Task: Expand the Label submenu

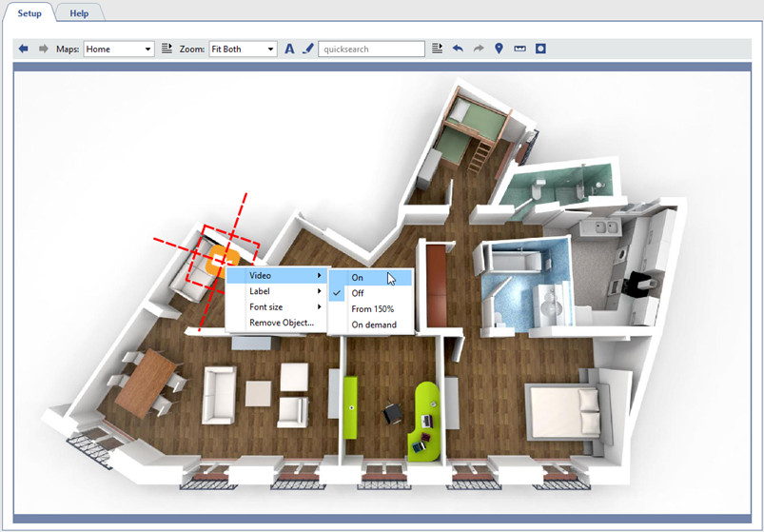Action: (x=278, y=291)
